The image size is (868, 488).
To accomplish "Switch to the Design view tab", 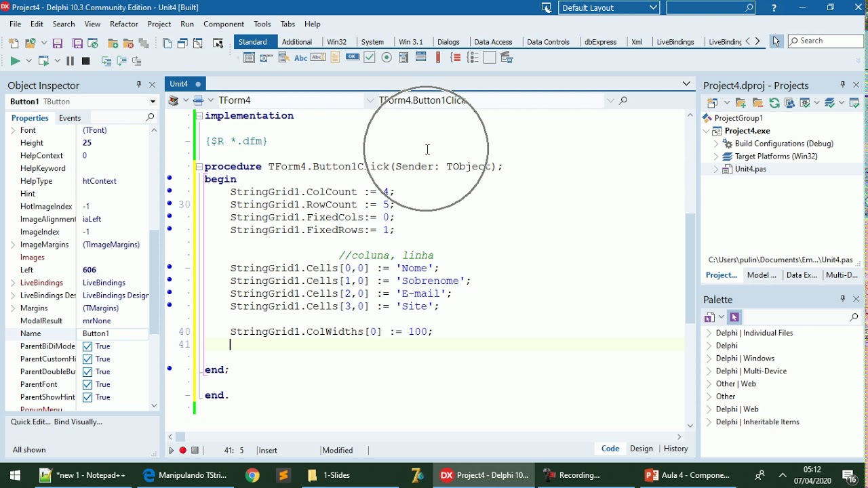I will [x=641, y=449].
